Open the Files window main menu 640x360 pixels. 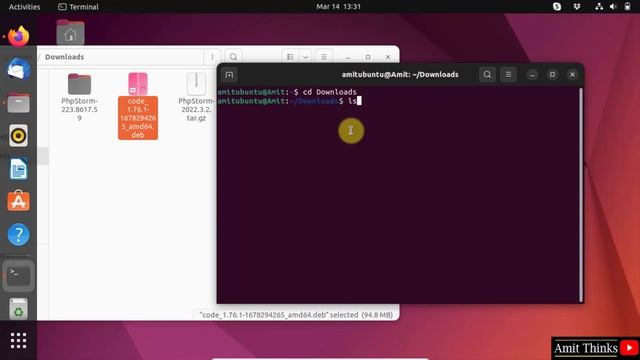point(324,57)
